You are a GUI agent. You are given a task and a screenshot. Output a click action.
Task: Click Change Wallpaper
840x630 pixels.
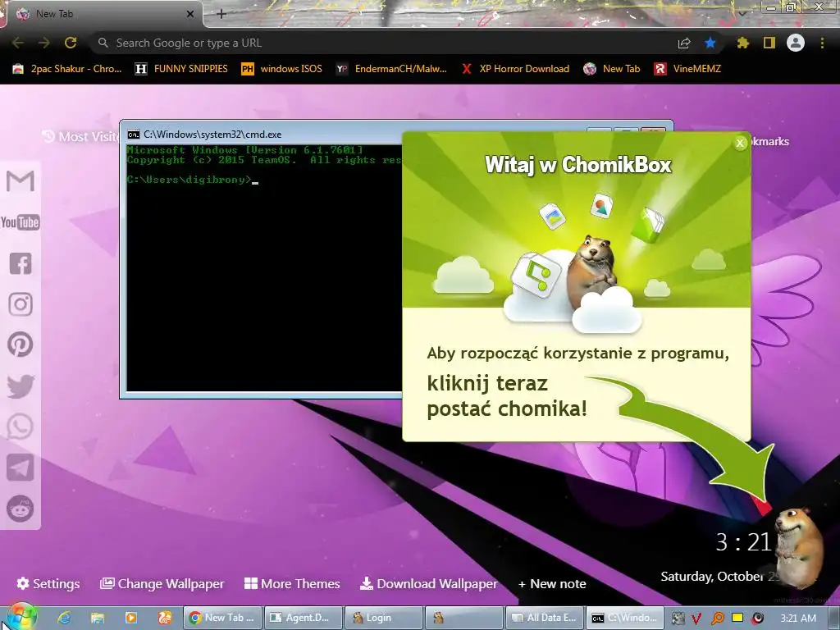point(162,583)
